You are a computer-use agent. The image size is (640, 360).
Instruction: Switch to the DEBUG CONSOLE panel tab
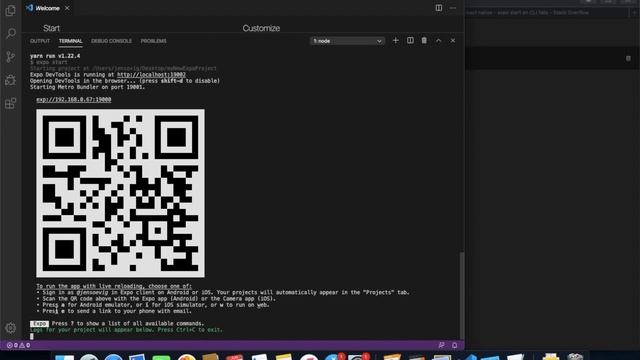[x=111, y=41]
